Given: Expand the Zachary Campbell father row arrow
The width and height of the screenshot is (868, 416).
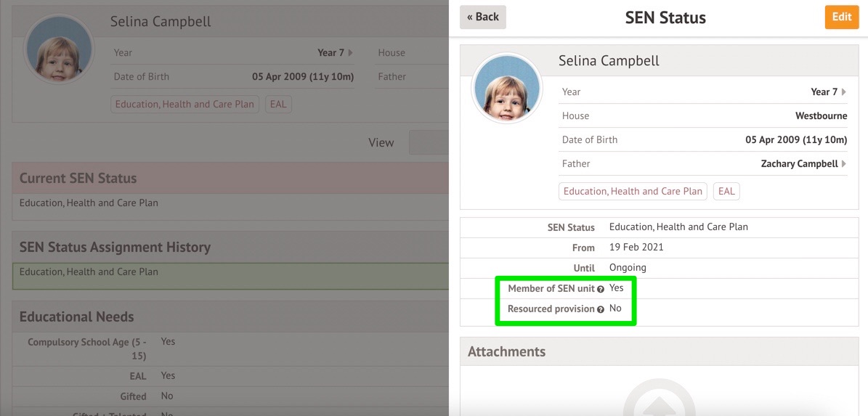Looking at the screenshot, I should [844, 164].
